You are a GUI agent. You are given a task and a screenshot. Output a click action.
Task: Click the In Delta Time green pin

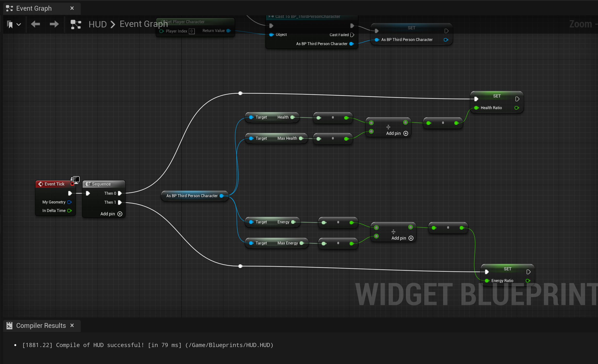[x=69, y=211]
